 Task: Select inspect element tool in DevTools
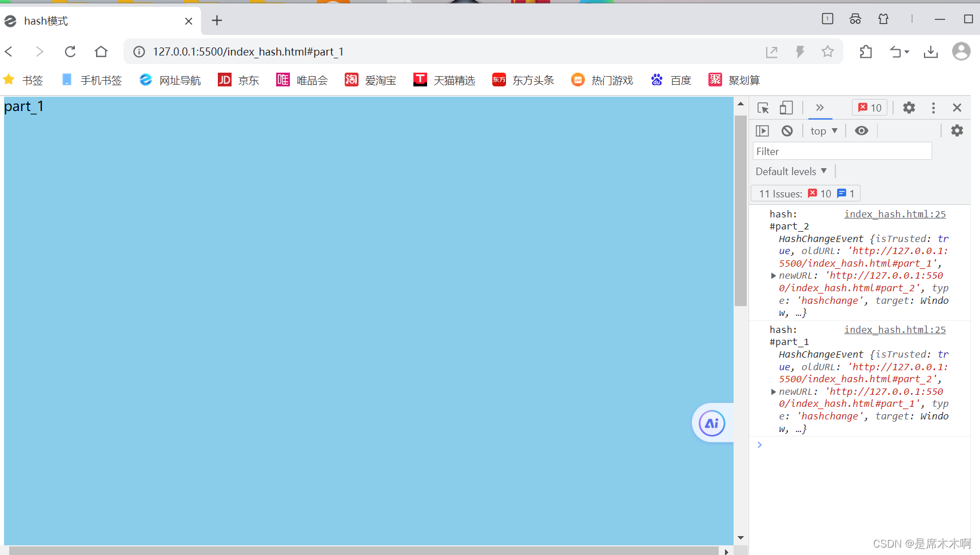point(763,108)
